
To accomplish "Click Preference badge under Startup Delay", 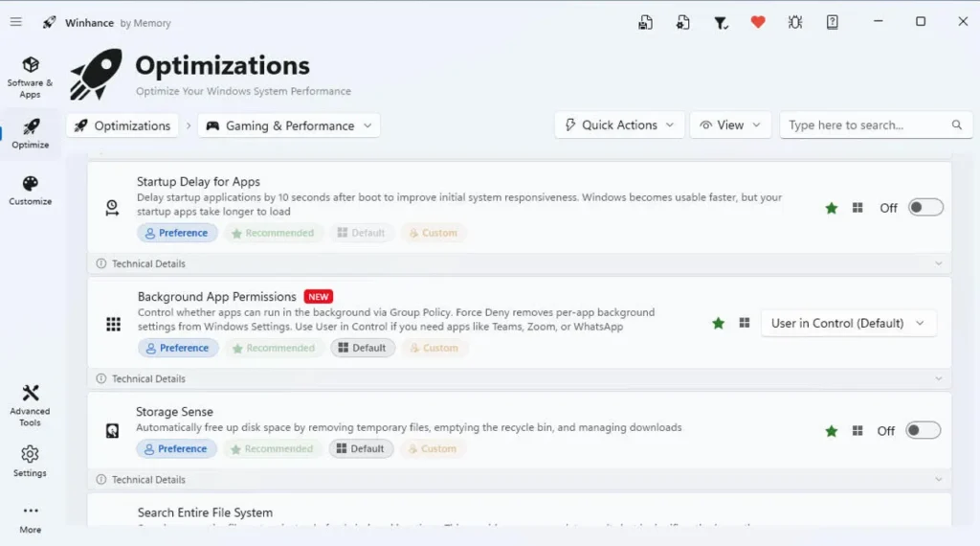I will [177, 233].
